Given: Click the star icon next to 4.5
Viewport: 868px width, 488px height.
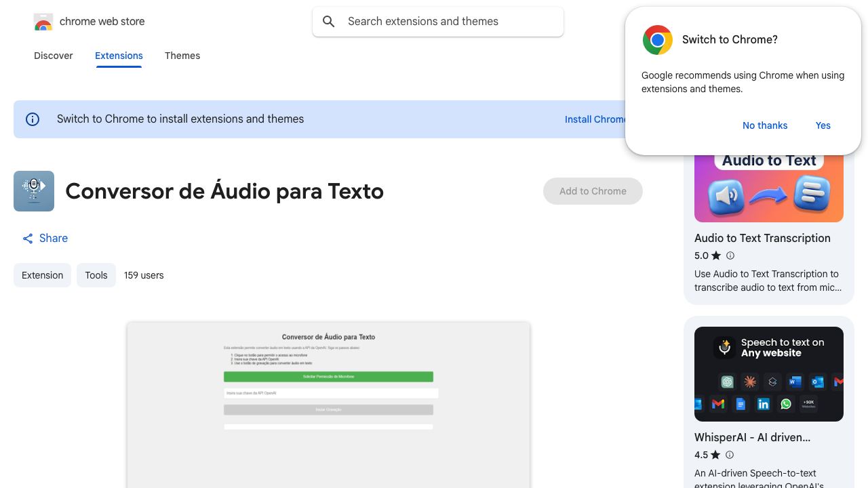Looking at the screenshot, I should 715,455.
